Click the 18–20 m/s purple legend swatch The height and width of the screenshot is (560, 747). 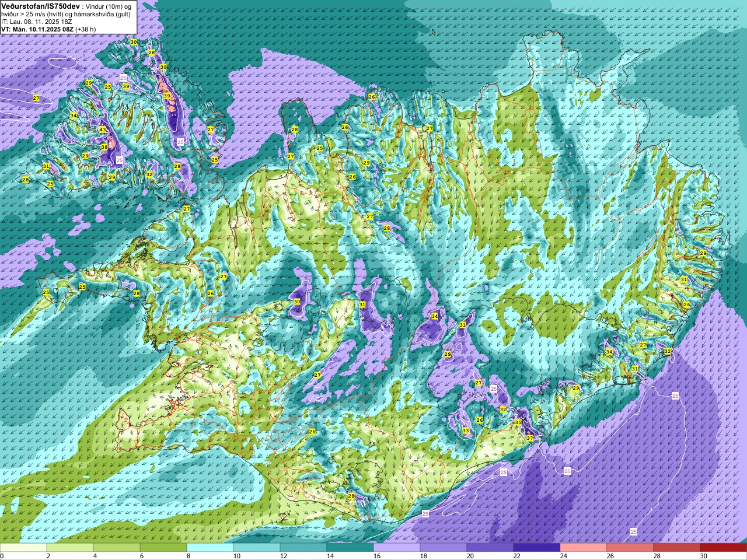[x=444, y=548]
